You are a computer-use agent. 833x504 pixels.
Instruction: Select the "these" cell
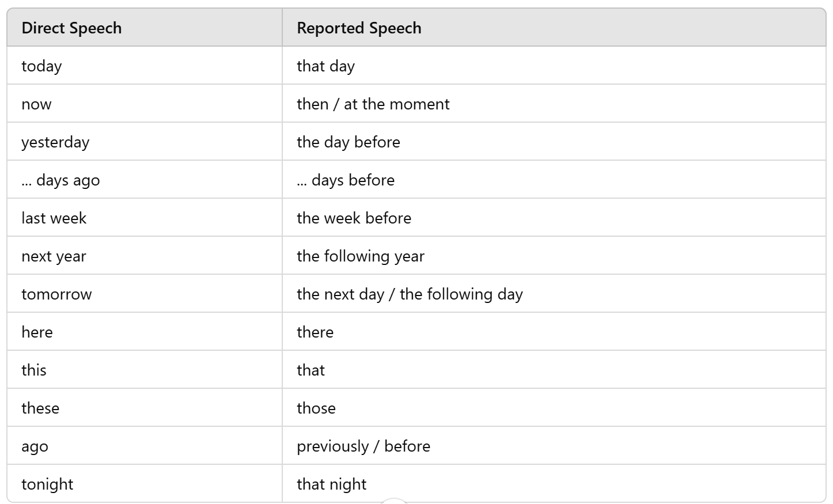click(40, 408)
